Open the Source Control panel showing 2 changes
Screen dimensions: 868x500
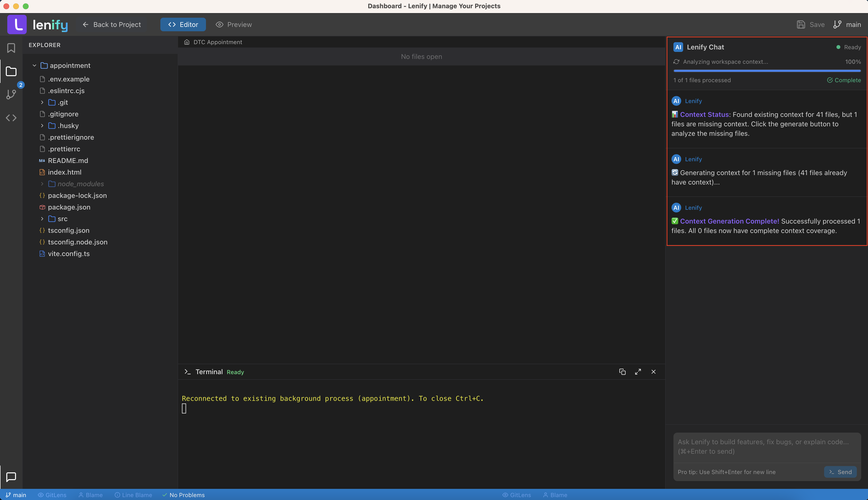pyautogui.click(x=11, y=94)
